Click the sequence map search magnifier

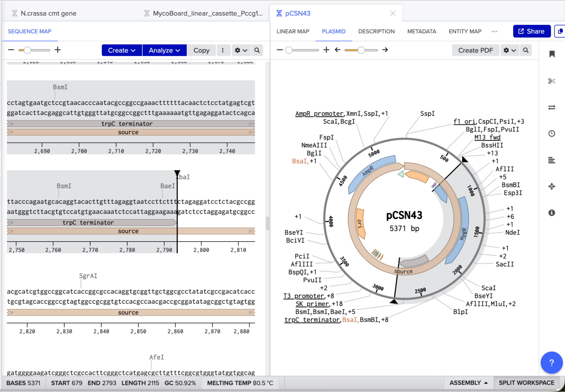pos(257,50)
